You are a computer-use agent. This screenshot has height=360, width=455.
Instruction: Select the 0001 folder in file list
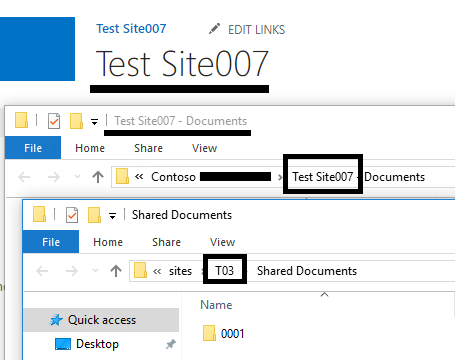pyautogui.click(x=224, y=333)
